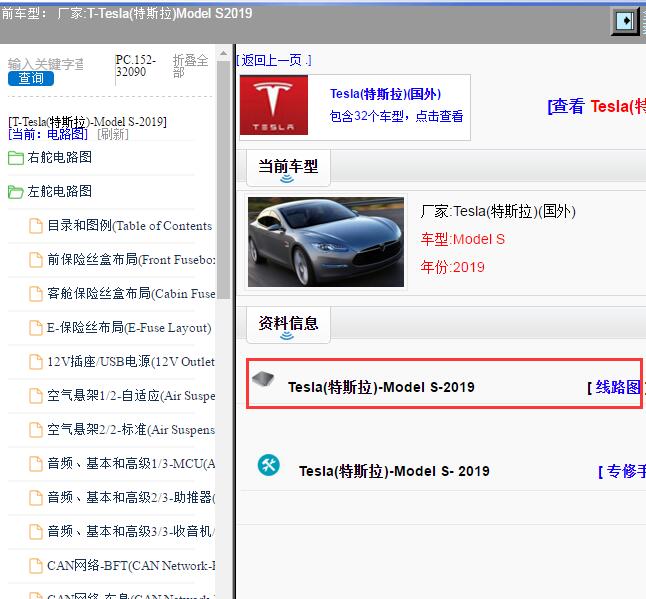Open file icon for 音频、基本和高级2/3-助推器 entry
646x599 pixels.
[36, 498]
